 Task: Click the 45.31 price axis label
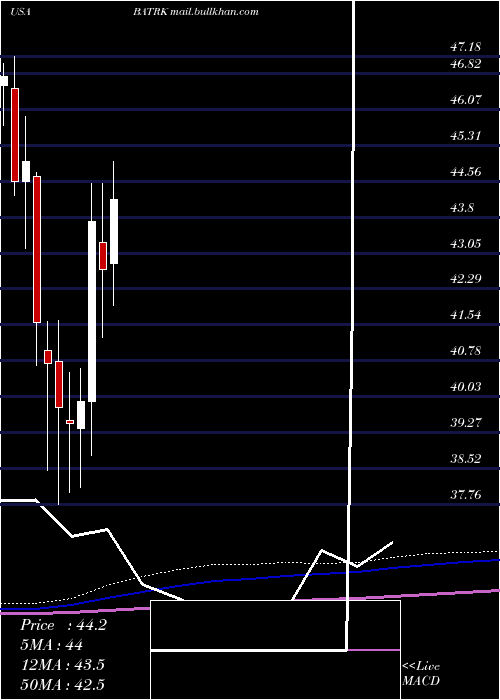[466, 136]
